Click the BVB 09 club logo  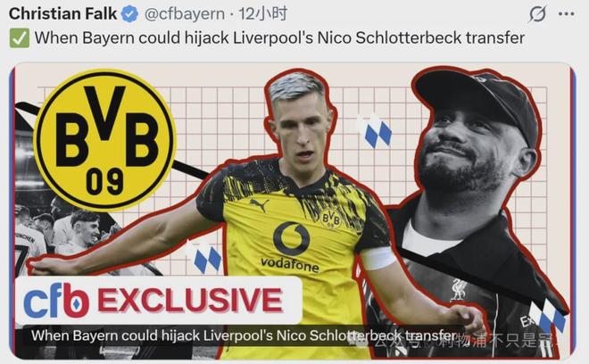tap(104, 140)
